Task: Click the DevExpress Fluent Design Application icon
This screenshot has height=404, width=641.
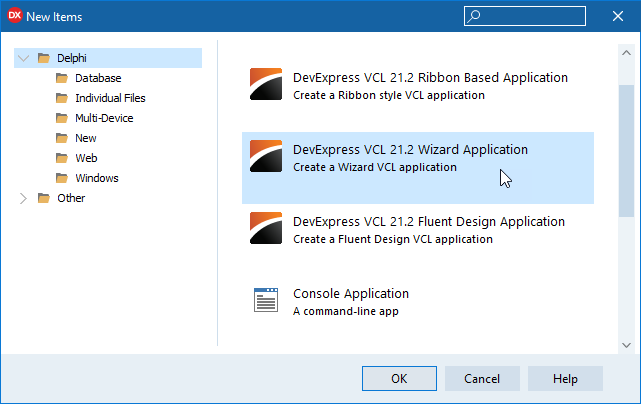Action: [266, 228]
